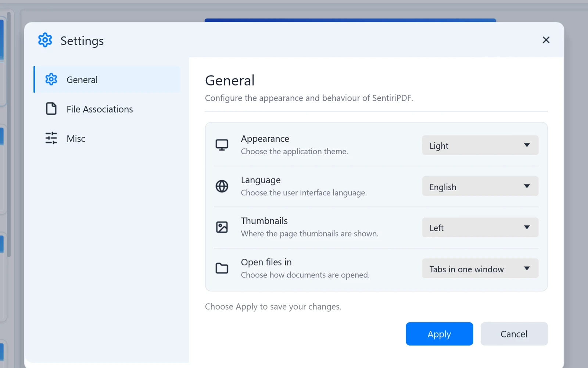Click the General gear icon in sidebar

[x=51, y=79]
